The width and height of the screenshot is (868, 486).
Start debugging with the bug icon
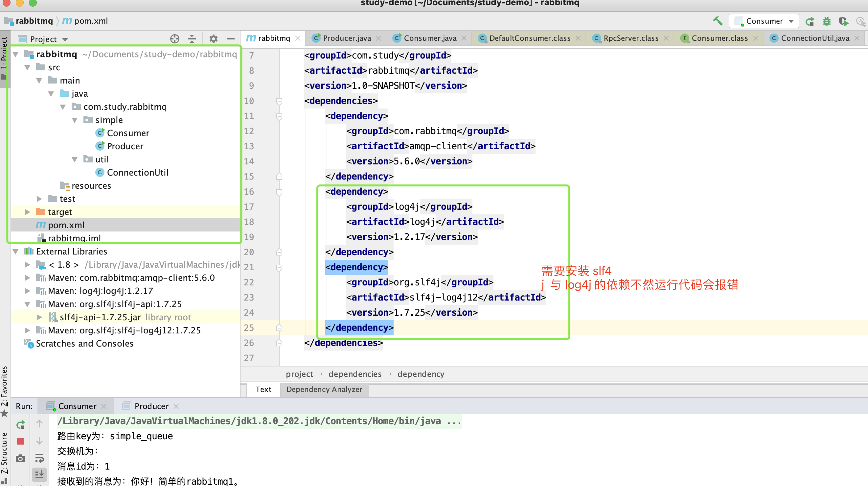tap(826, 21)
